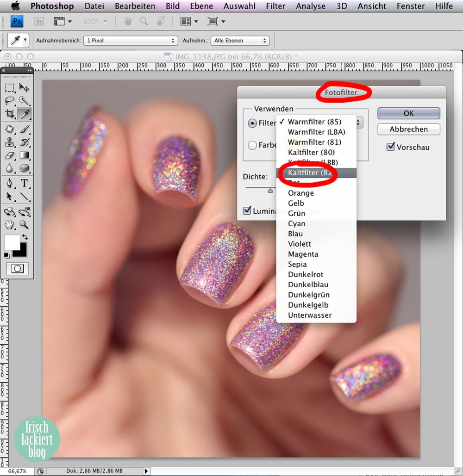Select the History Brush tool

pyautogui.click(x=24, y=142)
